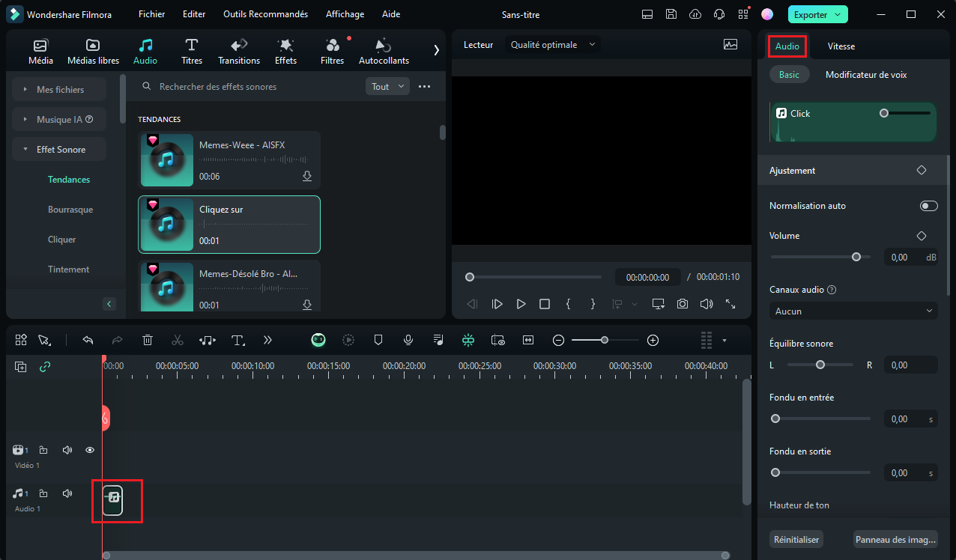Open the Titres tab

(192, 52)
